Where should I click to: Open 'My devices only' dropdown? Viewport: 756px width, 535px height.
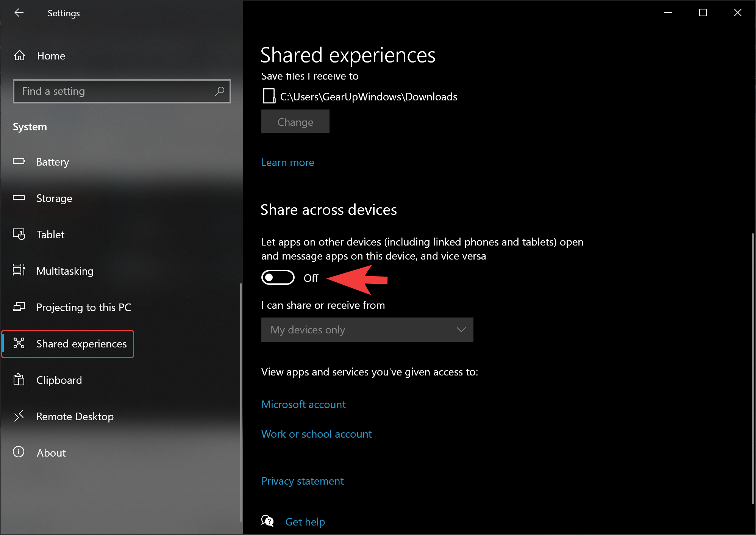click(x=367, y=330)
